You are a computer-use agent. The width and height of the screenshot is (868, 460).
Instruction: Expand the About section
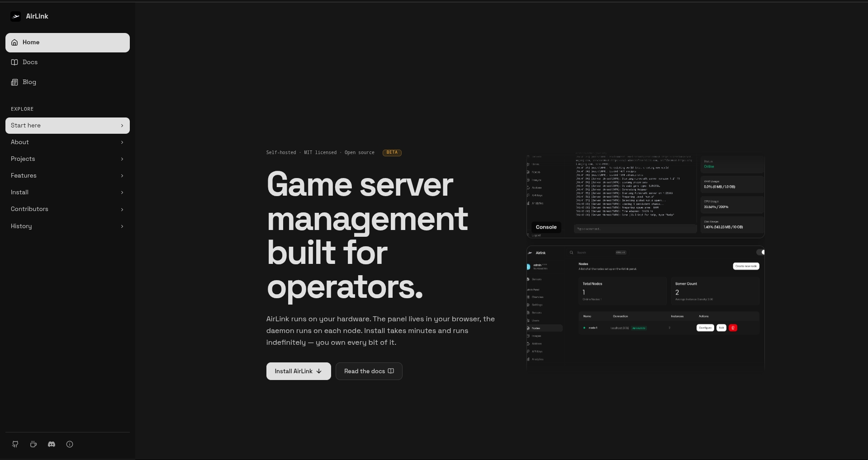tap(67, 142)
